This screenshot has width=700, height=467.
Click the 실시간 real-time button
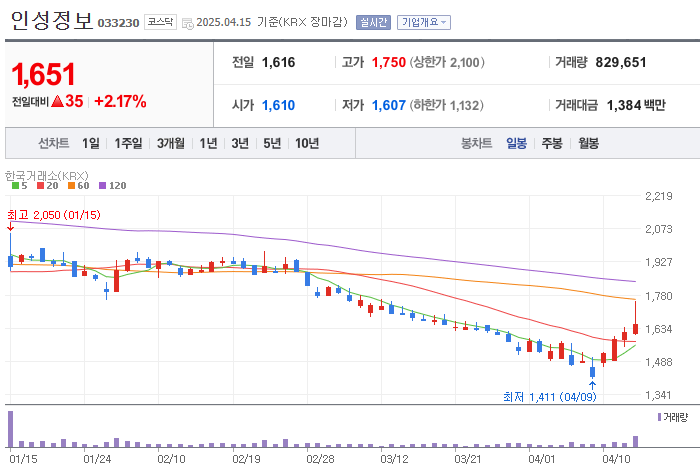pyautogui.click(x=373, y=22)
